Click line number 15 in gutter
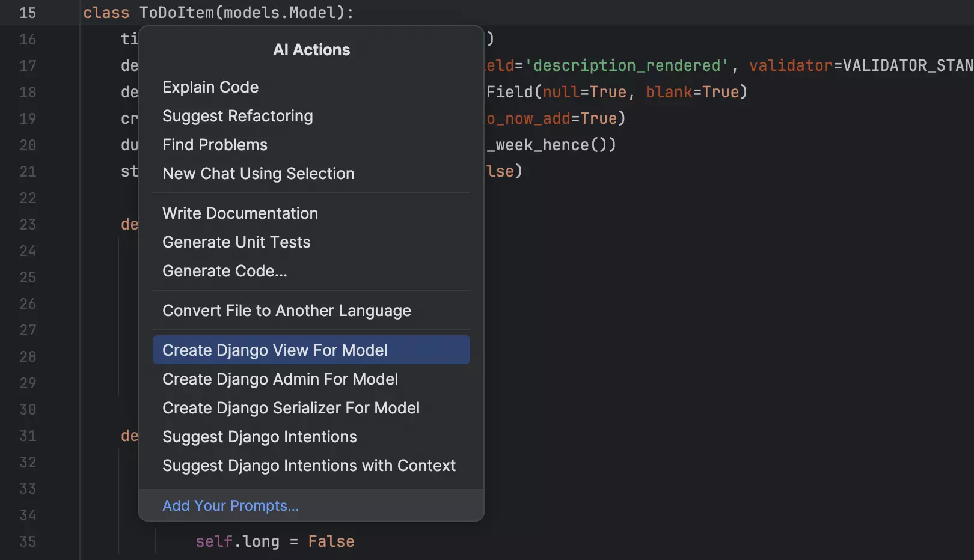The width and height of the screenshot is (974, 560). click(x=28, y=13)
